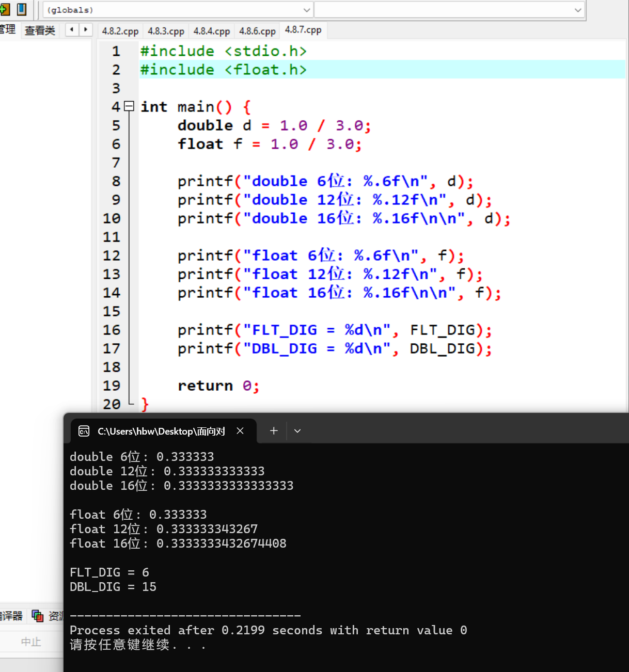Click terminal output 'double 6位: 0.333333'
The image size is (629, 672).
(142, 457)
